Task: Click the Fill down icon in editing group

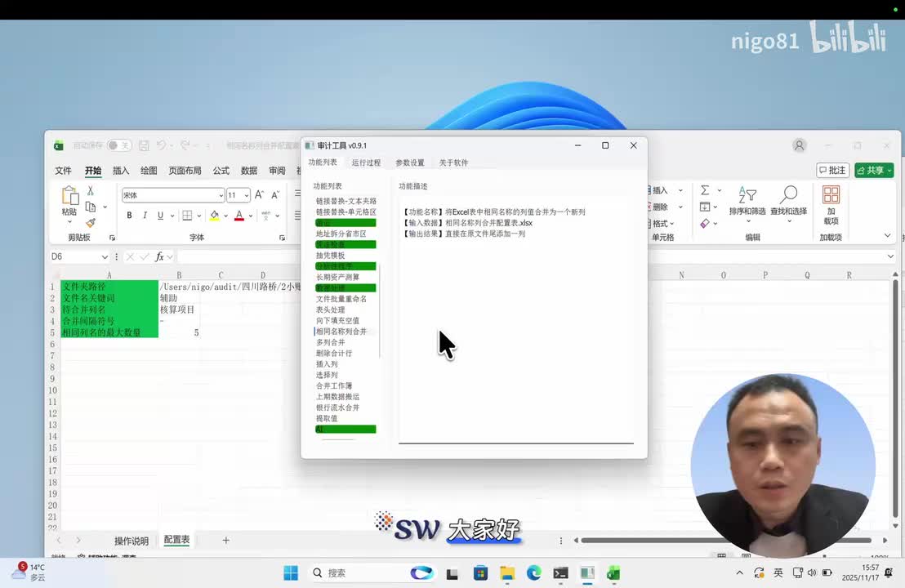Action: click(705, 207)
